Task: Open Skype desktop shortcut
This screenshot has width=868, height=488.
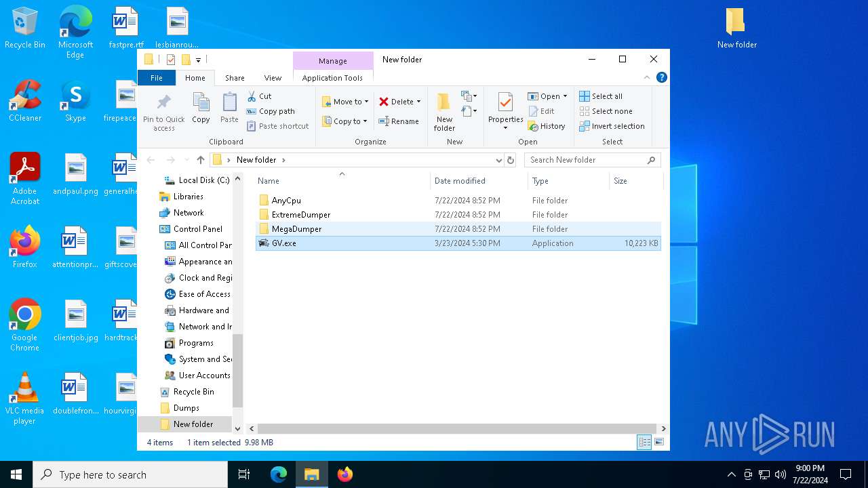Action: tap(75, 102)
